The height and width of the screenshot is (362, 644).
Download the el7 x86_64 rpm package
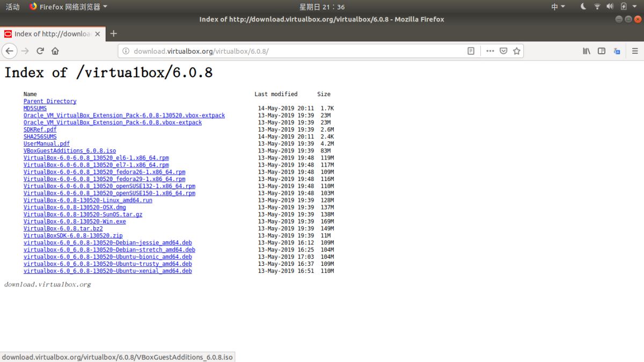96,165
